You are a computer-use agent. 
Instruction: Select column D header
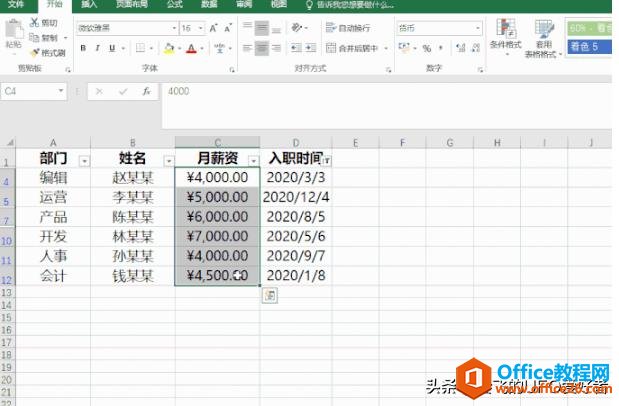[296, 143]
